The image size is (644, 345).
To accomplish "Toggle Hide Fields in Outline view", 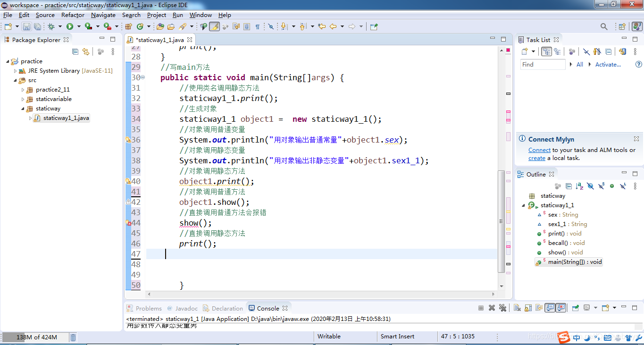I will pyautogui.click(x=590, y=186).
